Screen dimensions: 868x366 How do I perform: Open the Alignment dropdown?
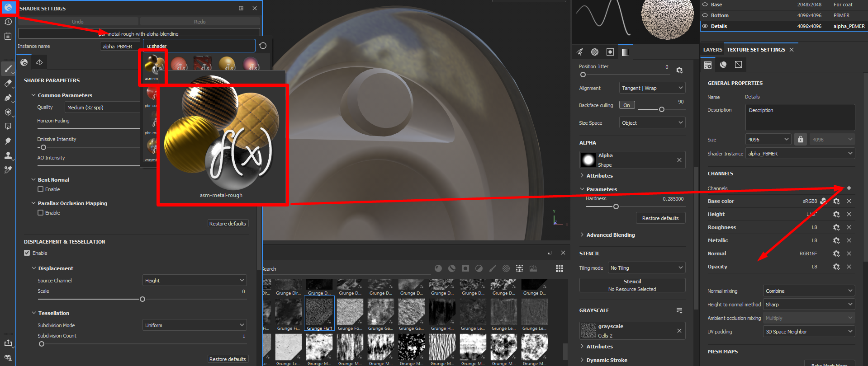tap(652, 88)
